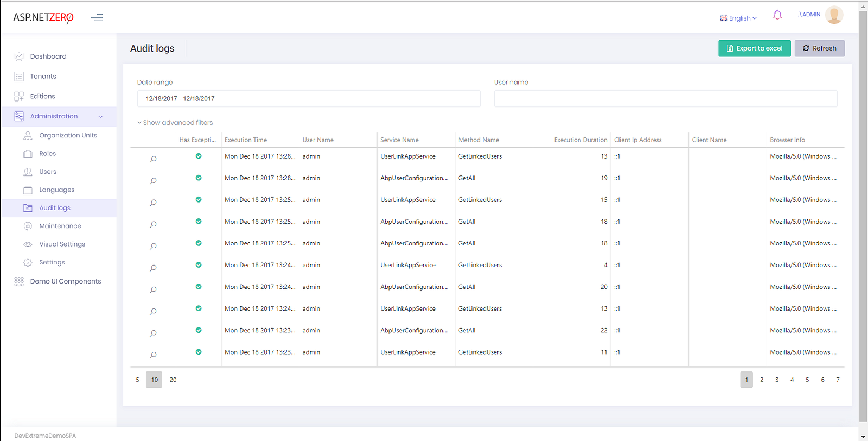The image size is (868, 441).
Task: Click the Dashboard chart icon in sidebar
Action: click(x=19, y=56)
